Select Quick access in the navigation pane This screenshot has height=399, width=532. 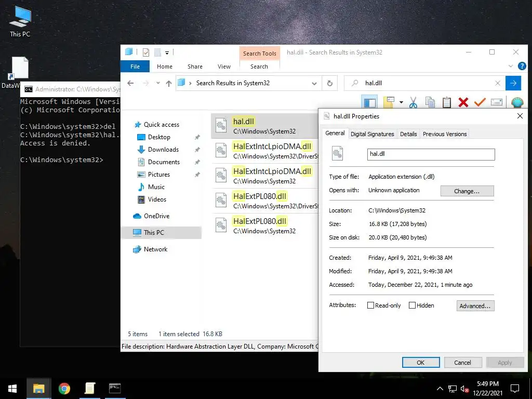pos(162,125)
